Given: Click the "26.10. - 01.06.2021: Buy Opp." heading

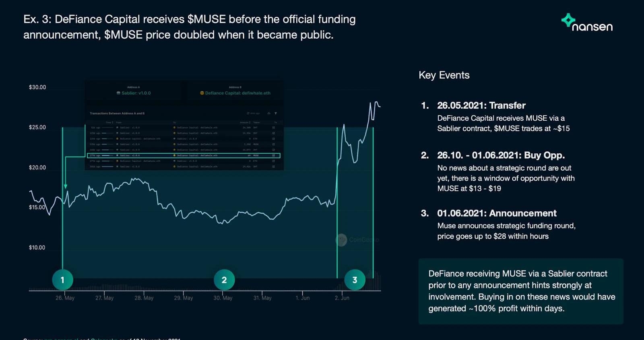Looking at the screenshot, I should (501, 155).
